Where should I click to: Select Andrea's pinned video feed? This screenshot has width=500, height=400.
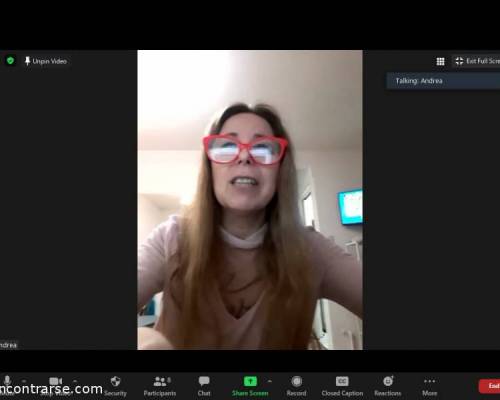pos(250,200)
